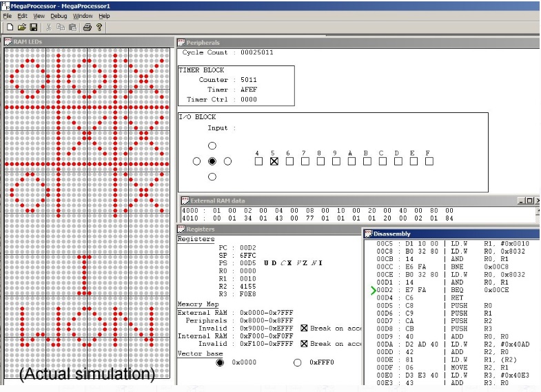Toggle input checkbox 6
The height and width of the screenshot is (392, 541).
coord(289,161)
